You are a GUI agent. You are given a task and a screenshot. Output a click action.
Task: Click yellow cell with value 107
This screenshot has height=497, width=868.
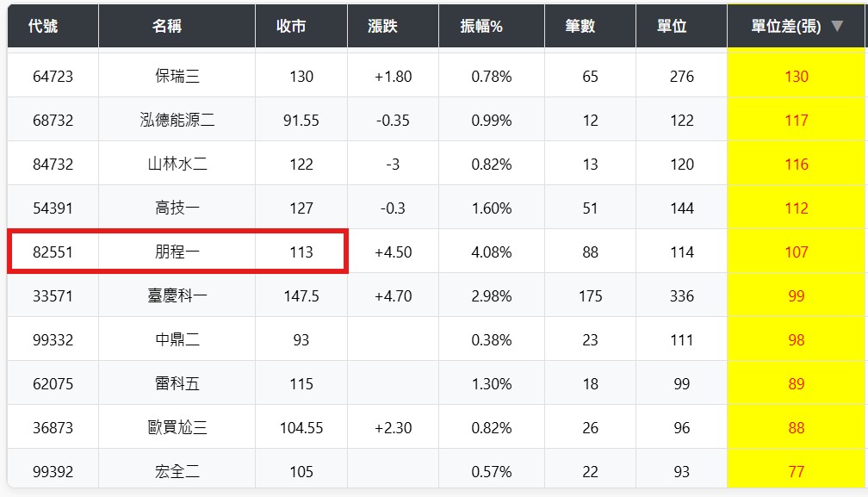point(797,252)
